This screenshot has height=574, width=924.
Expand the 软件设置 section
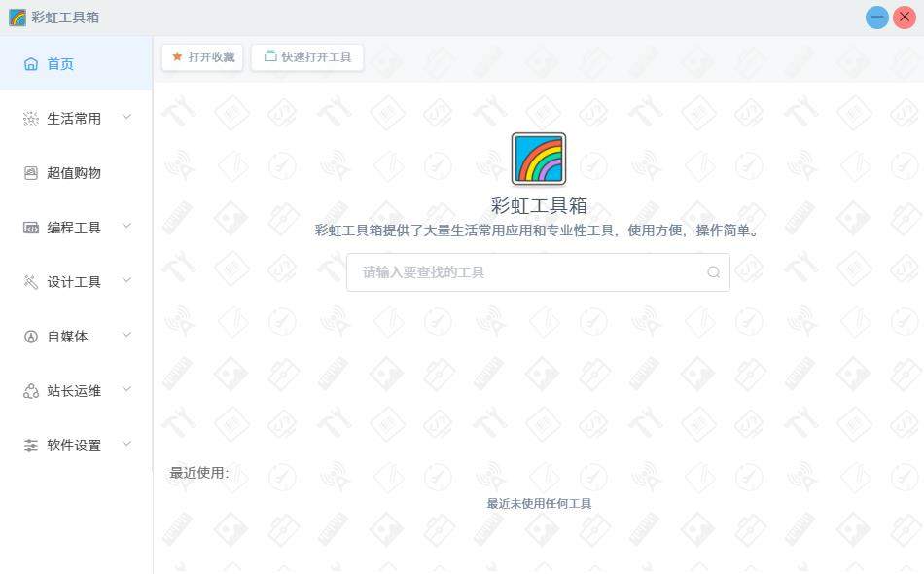126,445
